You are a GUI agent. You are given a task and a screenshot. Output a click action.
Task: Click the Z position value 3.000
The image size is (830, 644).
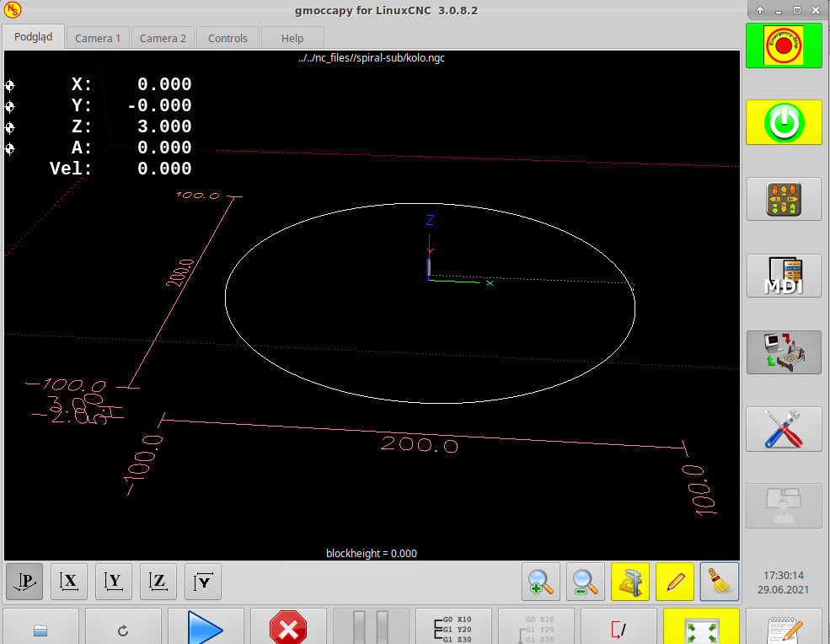pos(164,126)
